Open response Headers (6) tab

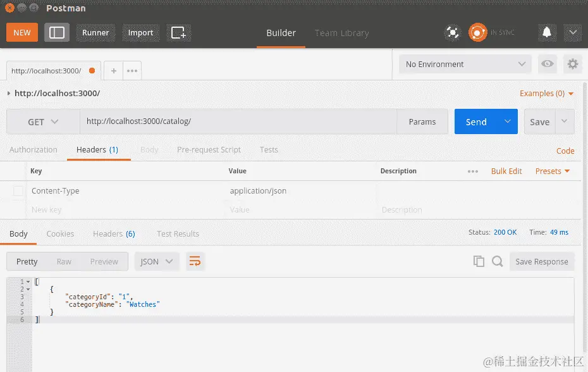click(114, 233)
